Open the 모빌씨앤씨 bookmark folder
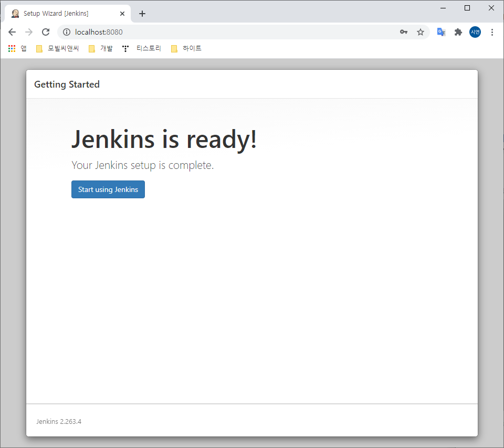This screenshot has height=448, width=504. pyautogui.click(x=58, y=48)
